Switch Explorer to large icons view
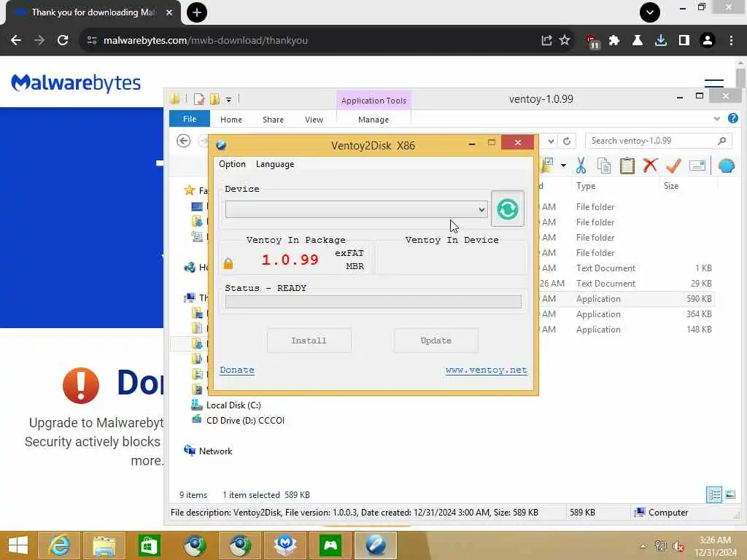This screenshot has height=560, width=747. (730, 495)
